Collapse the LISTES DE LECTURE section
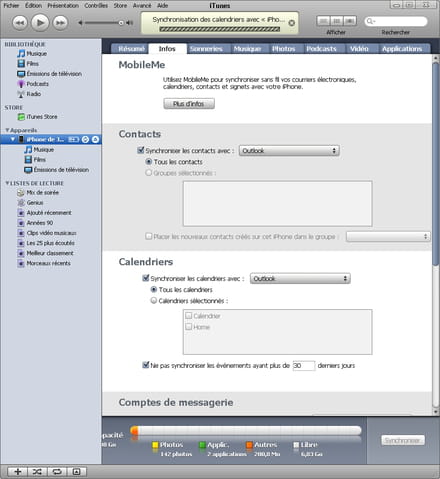Viewport: 440px width, 479px height. coord(7,183)
